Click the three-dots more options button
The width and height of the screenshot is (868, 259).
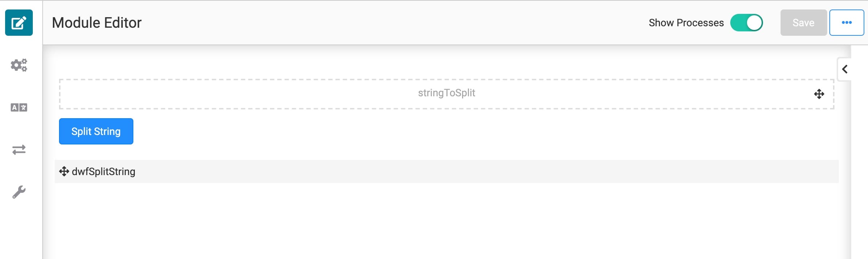tap(847, 23)
